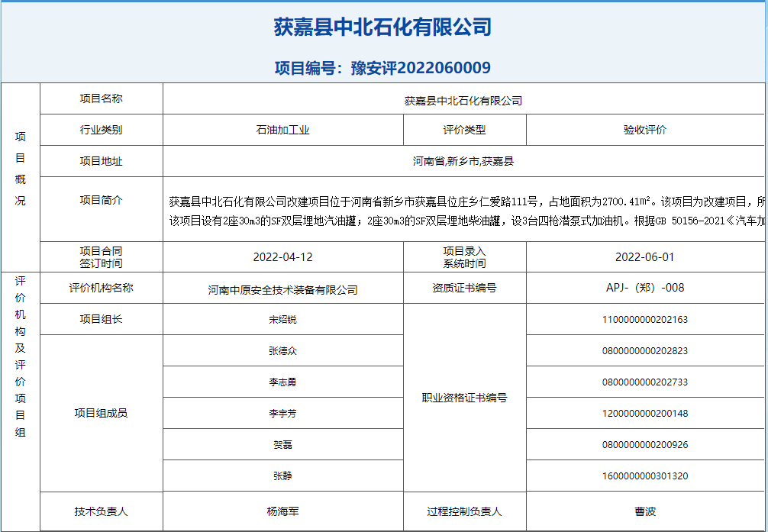This screenshot has height=532, width=768.
Task: Select member name 贺磊
Action: pos(282,445)
